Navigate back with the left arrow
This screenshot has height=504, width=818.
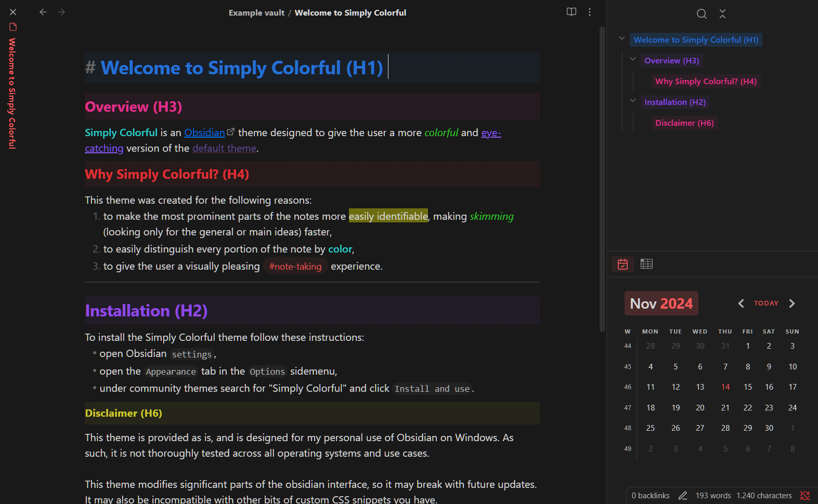click(43, 12)
